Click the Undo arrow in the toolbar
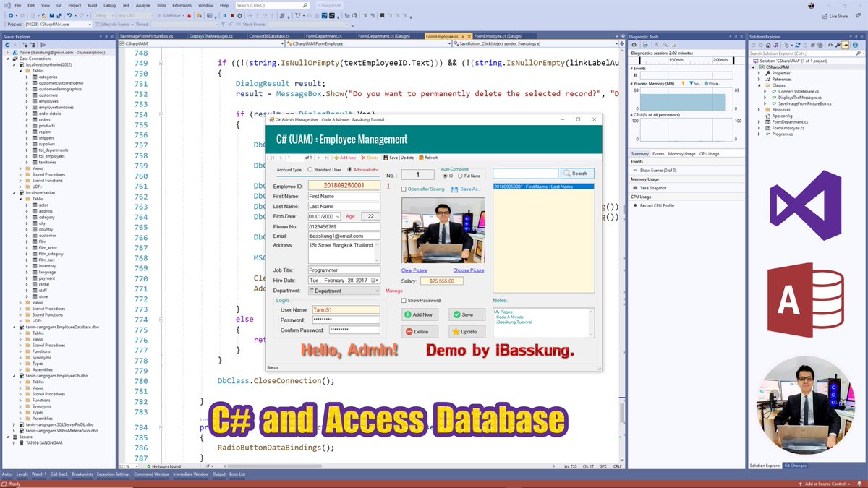 [x=69, y=16]
